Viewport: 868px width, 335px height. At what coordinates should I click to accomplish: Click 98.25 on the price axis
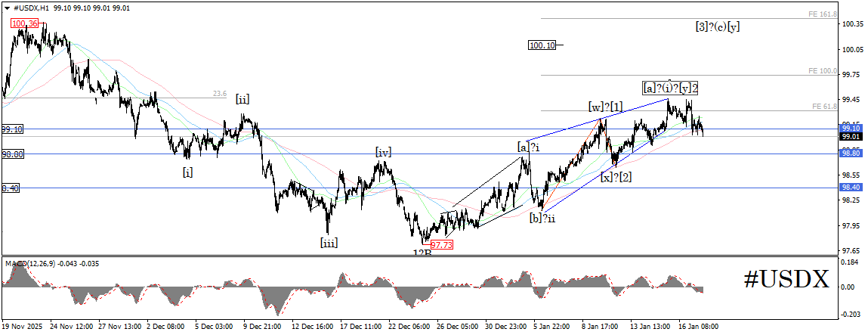pos(851,200)
